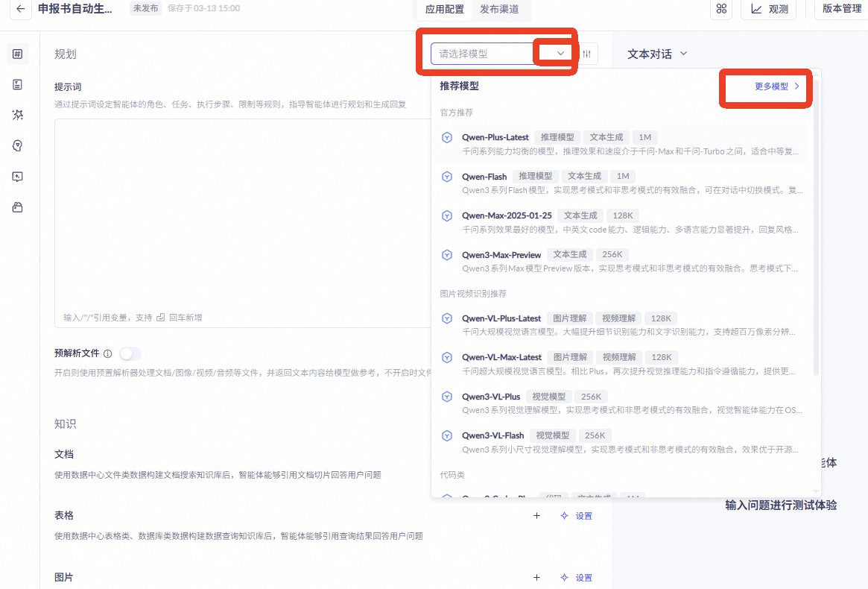Choose Qwen-Max-2025-01-25 model
Screen dimensions: 868x589
pyautogui.click(x=621, y=222)
